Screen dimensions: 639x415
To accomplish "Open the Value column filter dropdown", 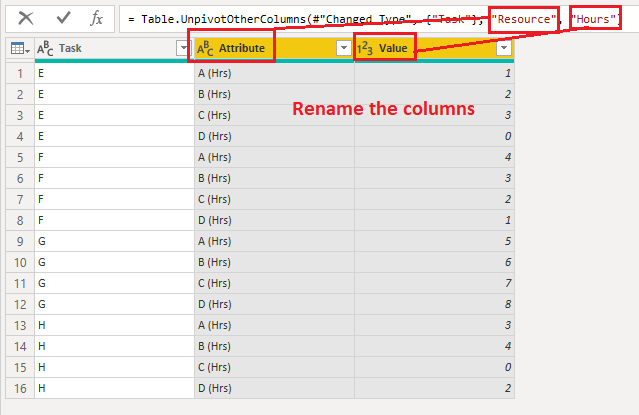I will 504,48.
